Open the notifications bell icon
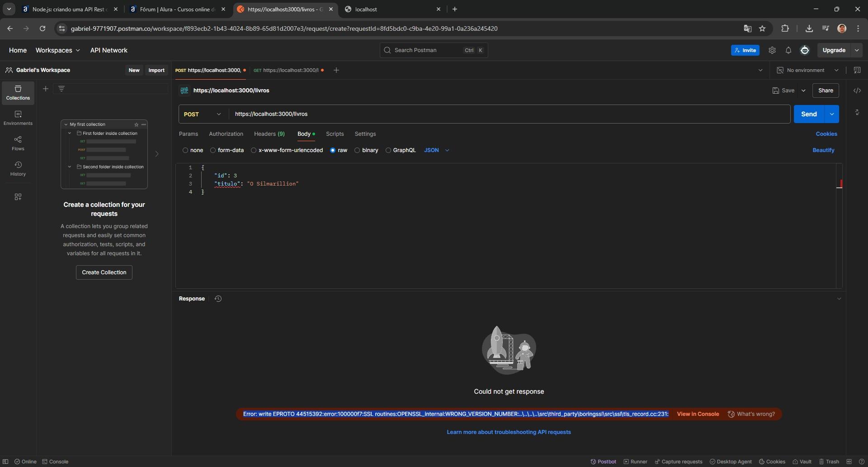The image size is (868, 467). pos(788,50)
